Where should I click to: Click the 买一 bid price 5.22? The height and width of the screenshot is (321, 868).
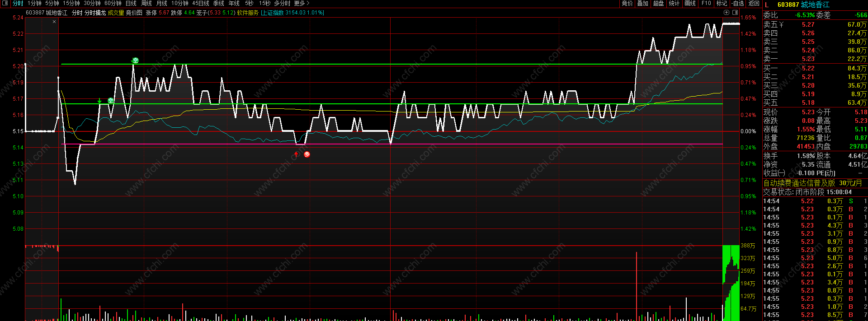click(x=808, y=68)
